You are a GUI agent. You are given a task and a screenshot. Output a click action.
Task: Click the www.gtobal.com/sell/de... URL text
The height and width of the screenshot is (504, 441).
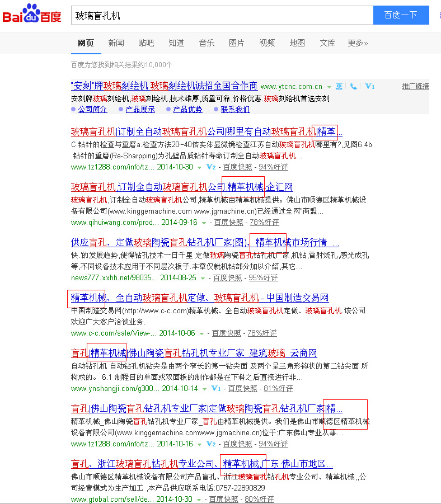click(x=112, y=499)
